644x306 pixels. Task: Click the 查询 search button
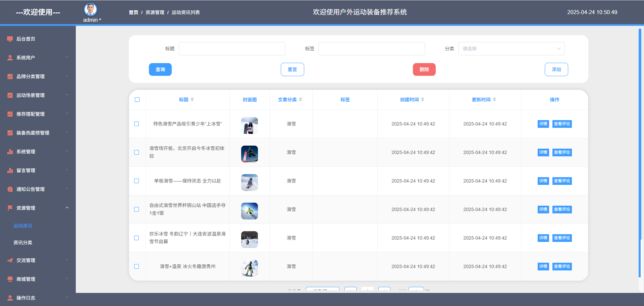(160, 69)
